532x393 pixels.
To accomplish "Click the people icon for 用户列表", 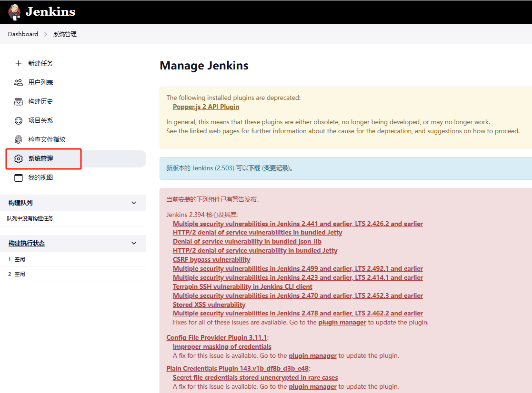I will pyautogui.click(x=18, y=82).
